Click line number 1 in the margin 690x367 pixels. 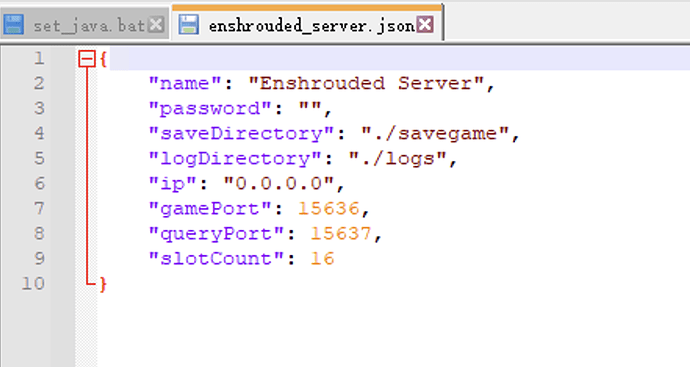click(39, 58)
